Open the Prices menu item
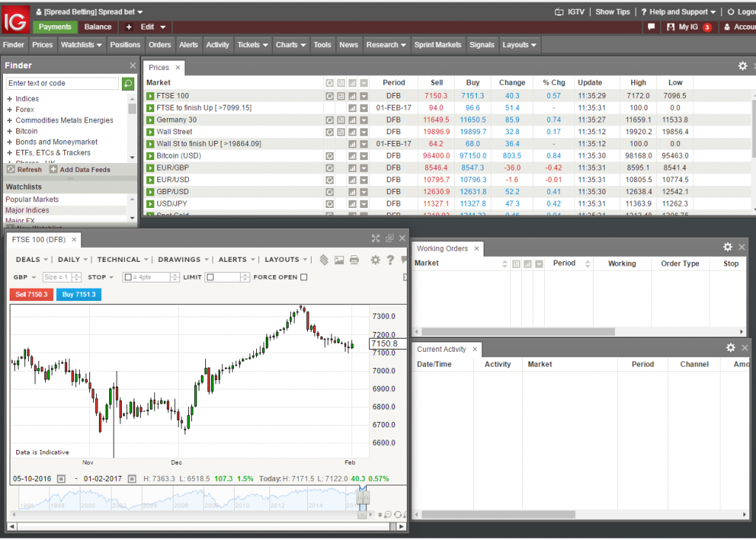756x540 pixels. tap(42, 45)
